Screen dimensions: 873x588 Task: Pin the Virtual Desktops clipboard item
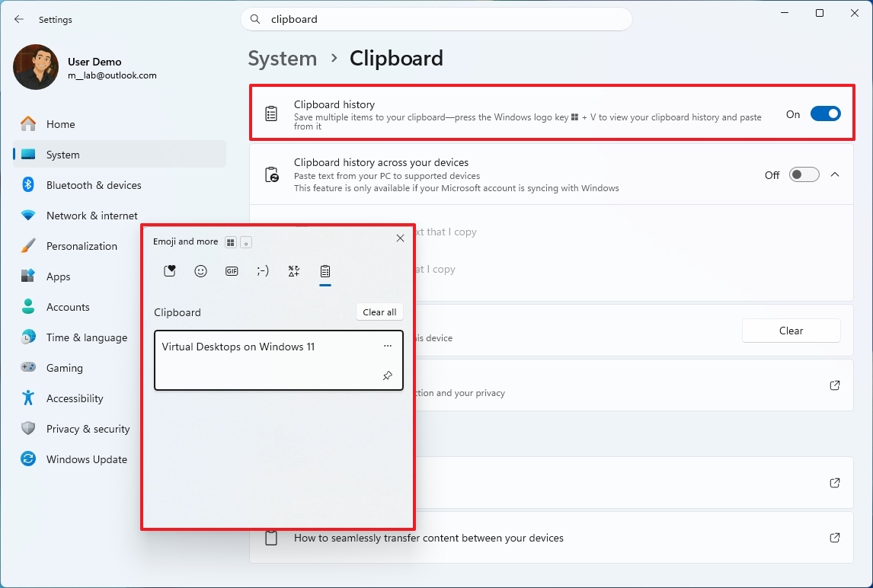[x=387, y=375]
